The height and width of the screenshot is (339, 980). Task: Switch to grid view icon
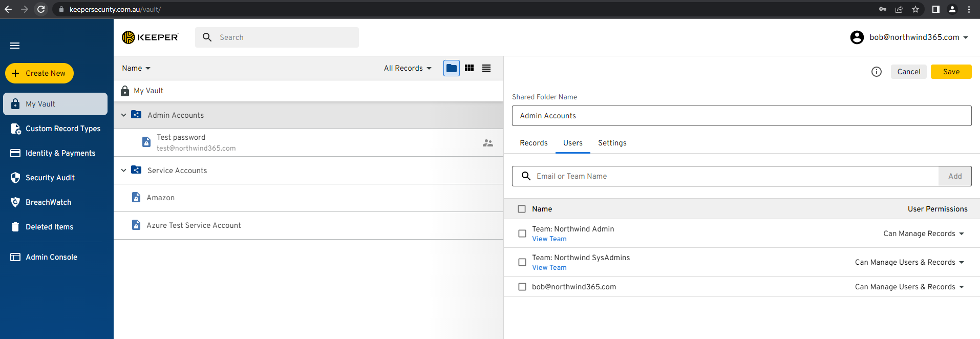469,68
